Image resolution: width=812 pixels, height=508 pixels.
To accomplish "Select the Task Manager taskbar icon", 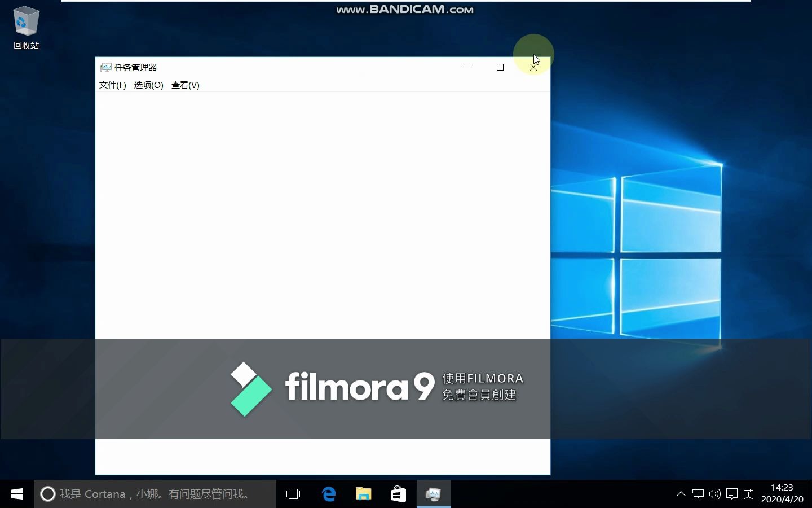I will (433, 494).
